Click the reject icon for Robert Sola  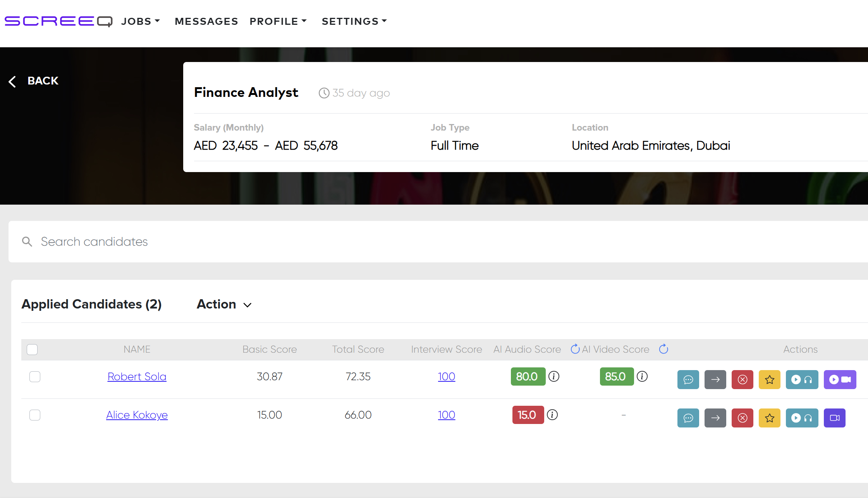[x=742, y=379]
